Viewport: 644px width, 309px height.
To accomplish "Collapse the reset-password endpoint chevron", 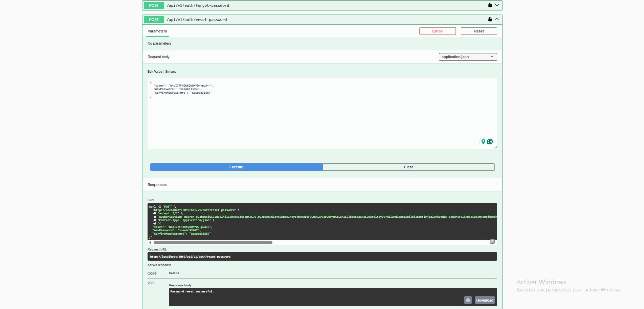I will [497, 19].
